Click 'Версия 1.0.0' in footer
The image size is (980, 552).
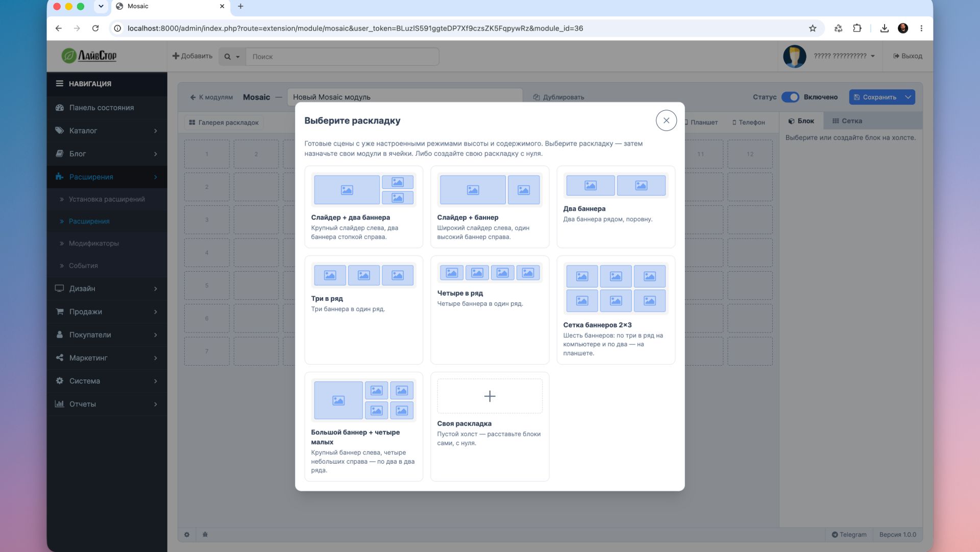pyautogui.click(x=897, y=535)
